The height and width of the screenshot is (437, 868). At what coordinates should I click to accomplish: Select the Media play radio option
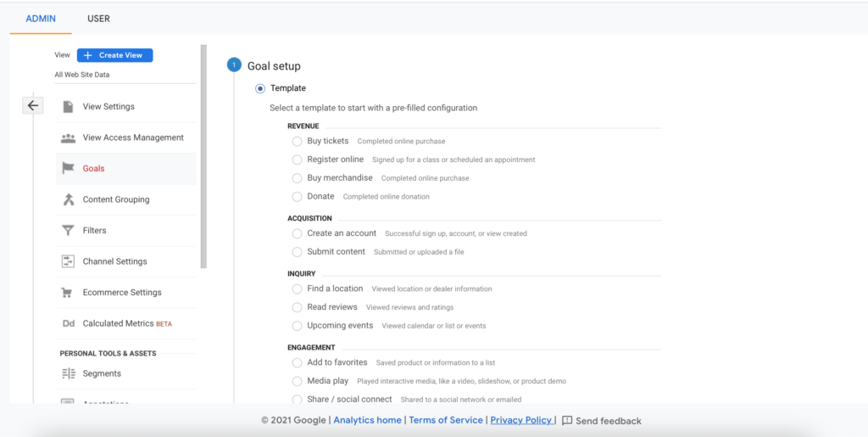point(297,381)
